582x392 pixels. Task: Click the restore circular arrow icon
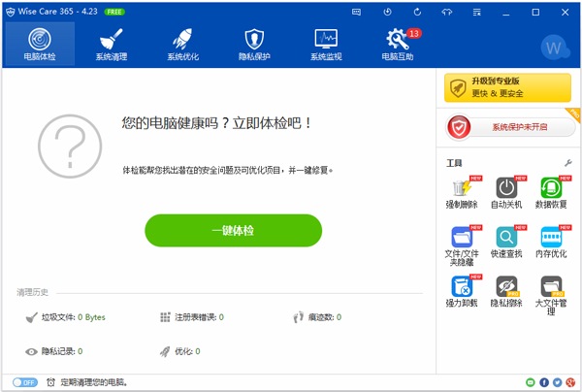click(x=417, y=13)
